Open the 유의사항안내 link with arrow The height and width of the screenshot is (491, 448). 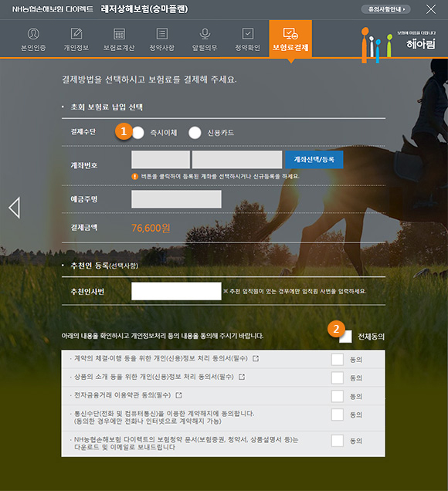tap(386, 9)
